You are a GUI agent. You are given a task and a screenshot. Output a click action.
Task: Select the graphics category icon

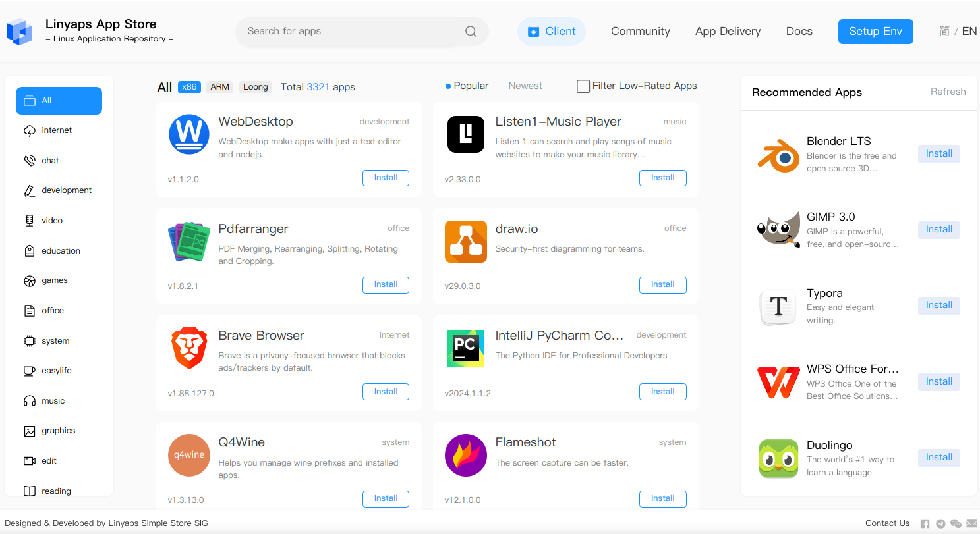click(x=30, y=431)
